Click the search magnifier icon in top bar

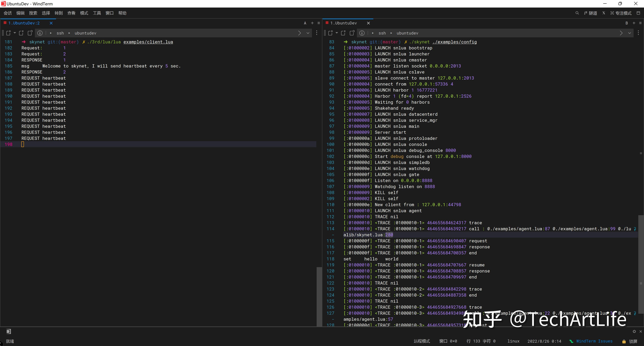click(x=577, y=13)
